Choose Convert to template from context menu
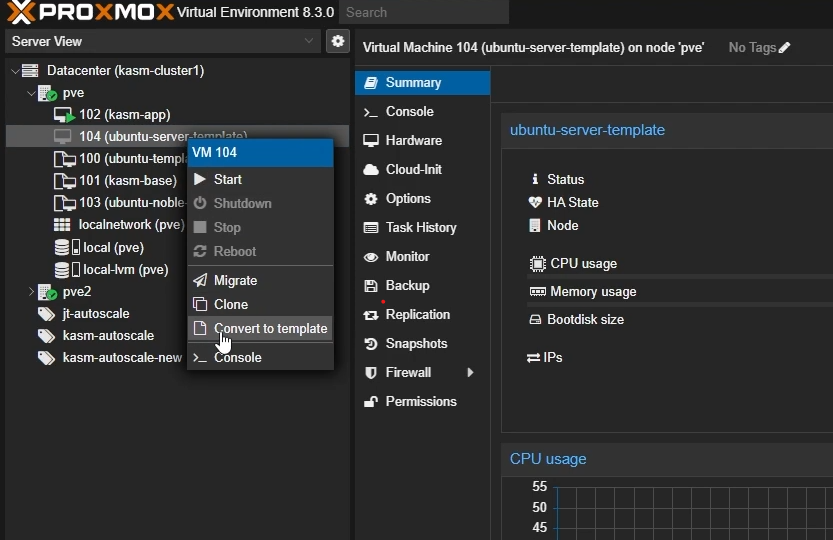Viewport: 833px width, 540px height. [270, 328]
